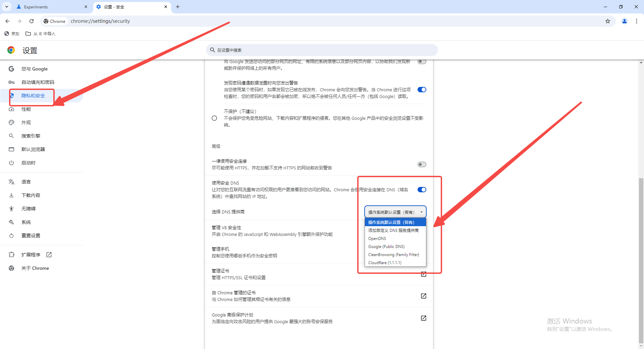This screenshot has height=349, width=644.
Task: Choose Google (Public DNS) option
Action: coord(395,246)
